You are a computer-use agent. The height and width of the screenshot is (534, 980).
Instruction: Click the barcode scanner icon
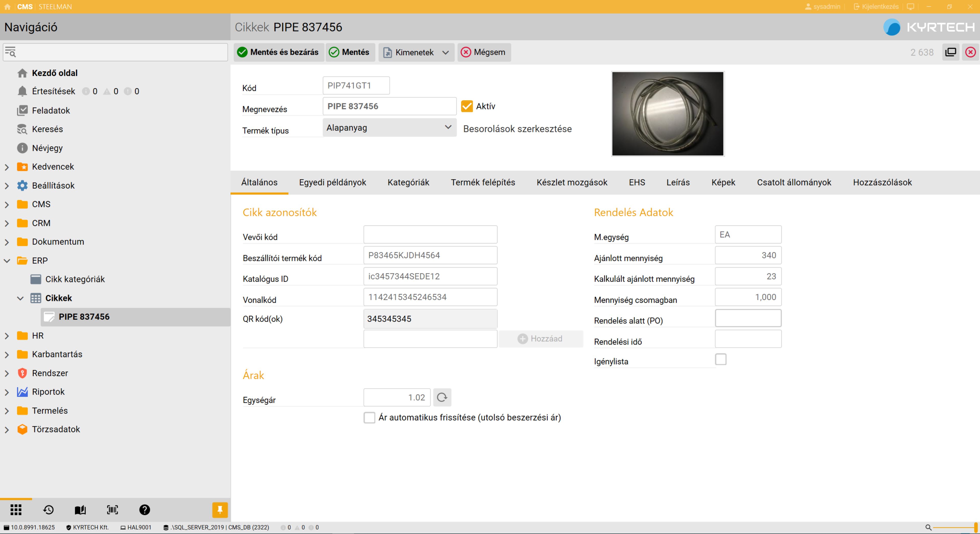click(112, 510)
